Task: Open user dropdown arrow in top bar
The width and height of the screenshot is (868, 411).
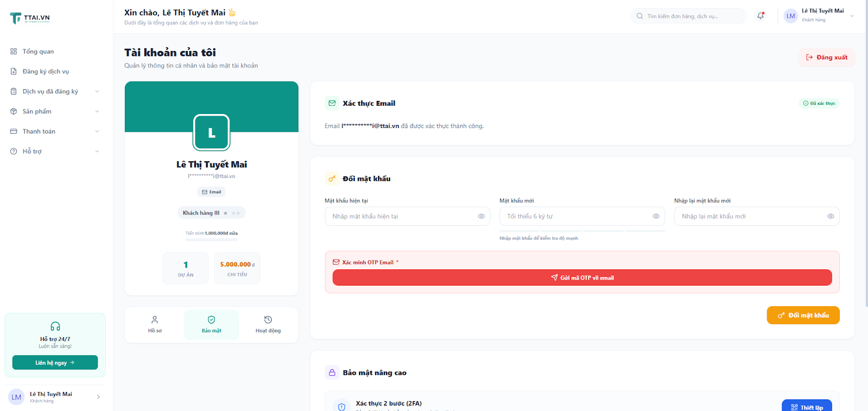Action: point(852,16)
